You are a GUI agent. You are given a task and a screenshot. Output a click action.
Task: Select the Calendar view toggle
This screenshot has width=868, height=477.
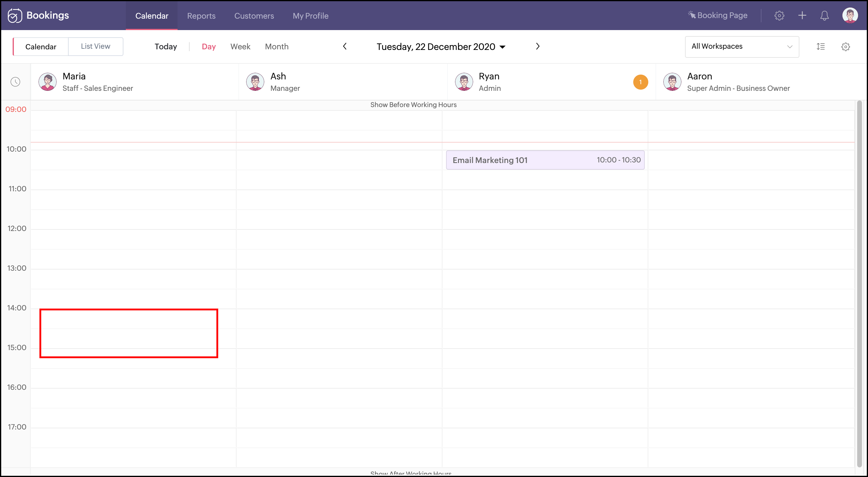[41, 46]
